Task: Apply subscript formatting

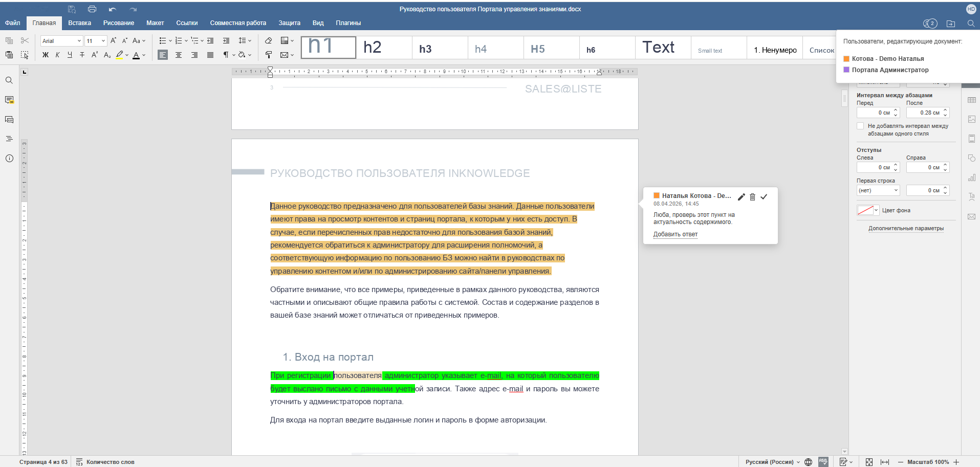Action: pyautogui.click(x=107, y=55)
